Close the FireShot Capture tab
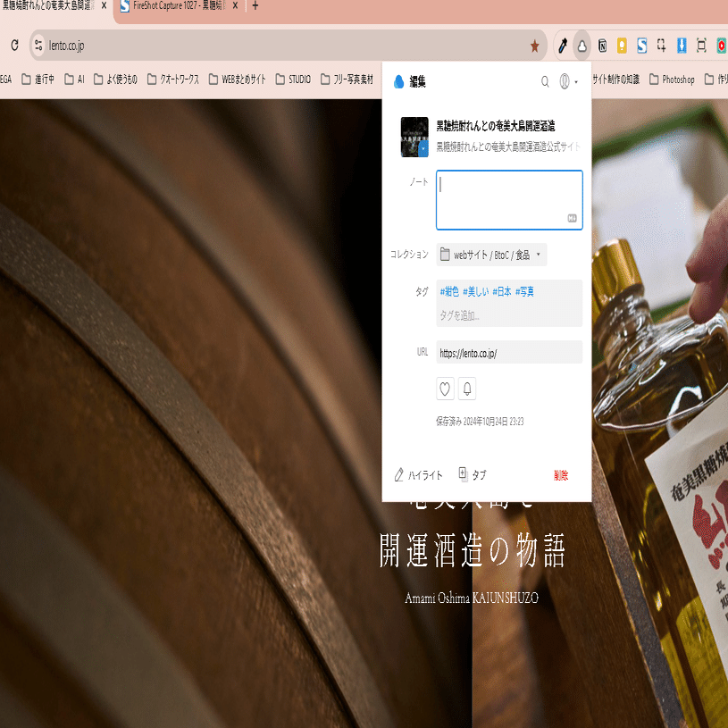728x728 pixels. (236, 5)
